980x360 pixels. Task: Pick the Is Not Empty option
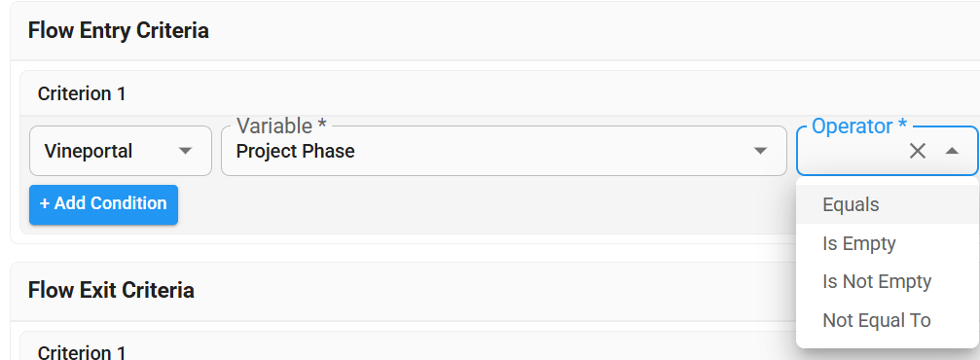[887, 282]
